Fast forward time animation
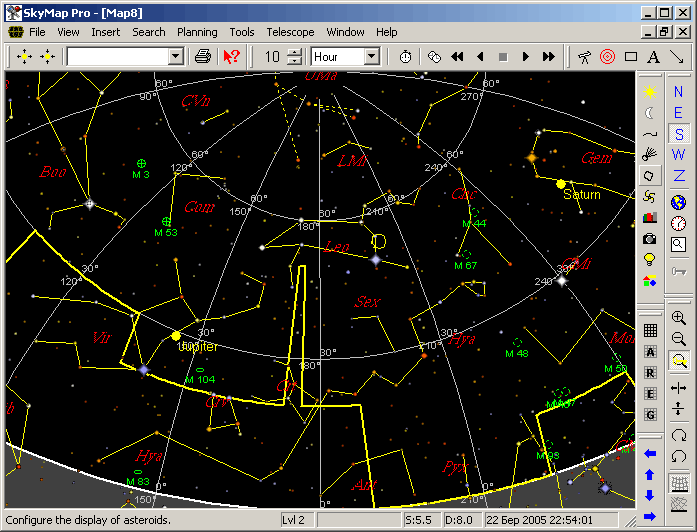Viewport: 697px width, 532px height. coord(549,56)
